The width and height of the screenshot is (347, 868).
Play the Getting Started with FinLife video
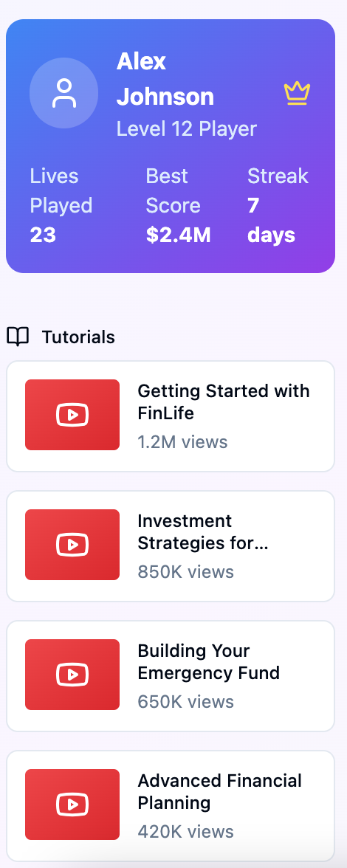pos(72,415)
